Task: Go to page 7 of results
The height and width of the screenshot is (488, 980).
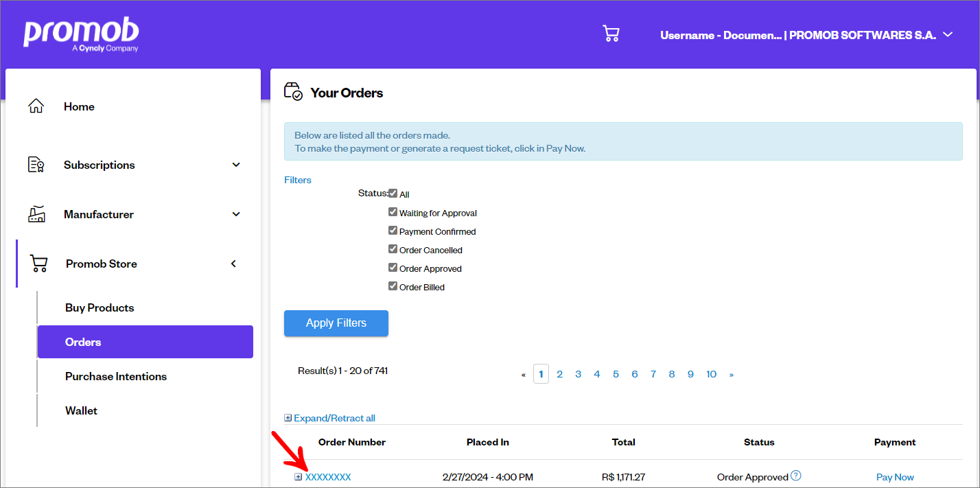Action: (x=653, y=374)
